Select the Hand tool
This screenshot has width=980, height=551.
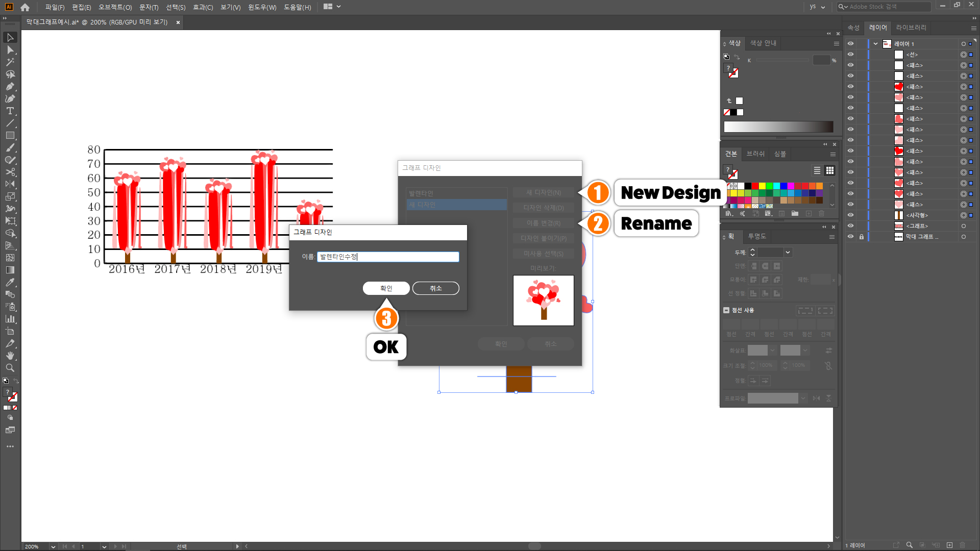(x=10, y=356)
